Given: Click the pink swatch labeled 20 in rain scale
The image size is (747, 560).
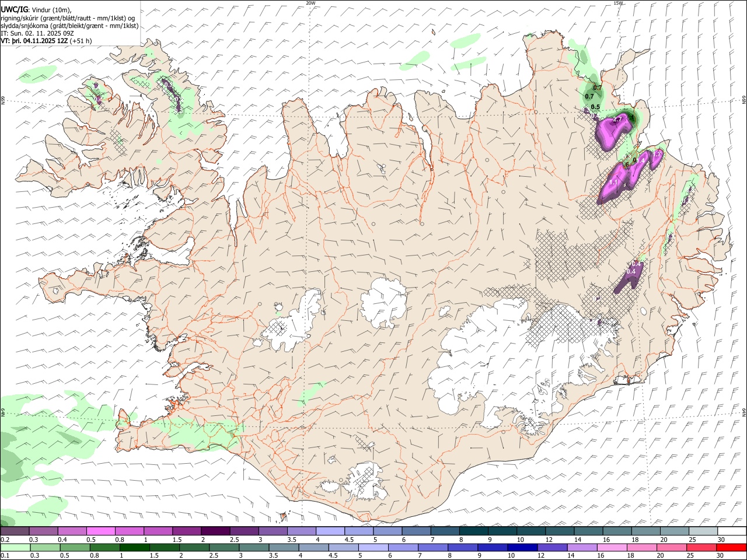Looking at the screenshot, I should tap(671, 548).
